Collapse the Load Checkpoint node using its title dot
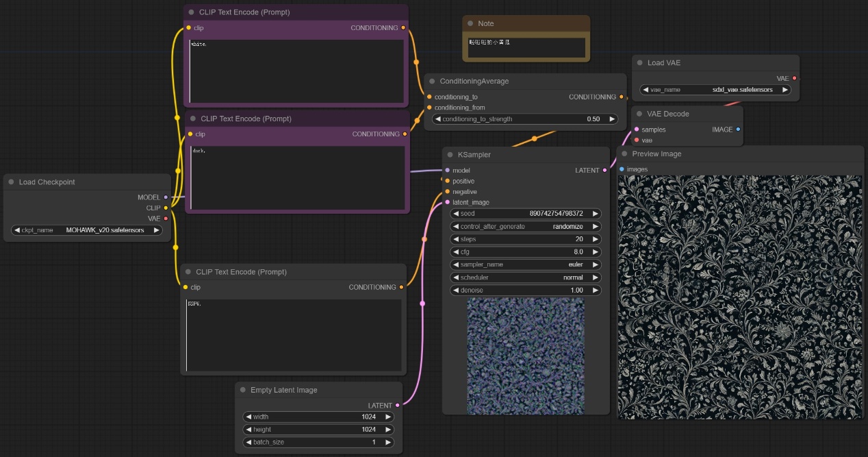This screenshot has width=868, height=457. (11, 182)
